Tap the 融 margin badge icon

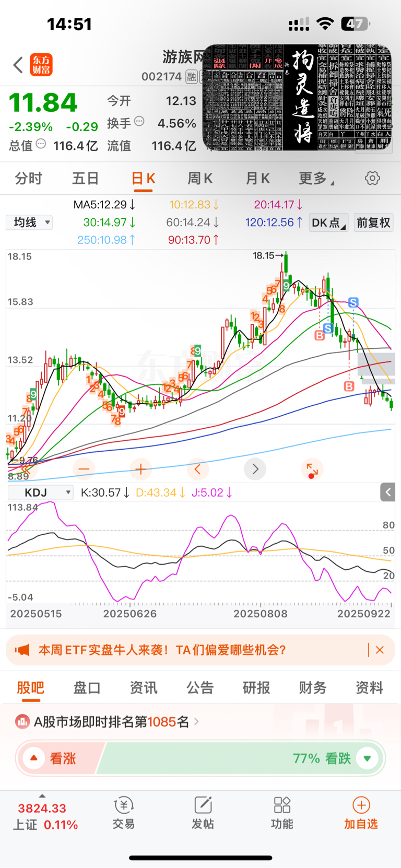point(192,77)
